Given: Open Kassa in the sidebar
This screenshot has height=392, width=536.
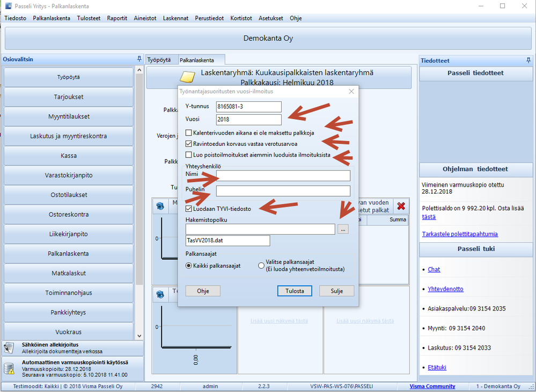Looking at the screenshot, I should (68, 156).
